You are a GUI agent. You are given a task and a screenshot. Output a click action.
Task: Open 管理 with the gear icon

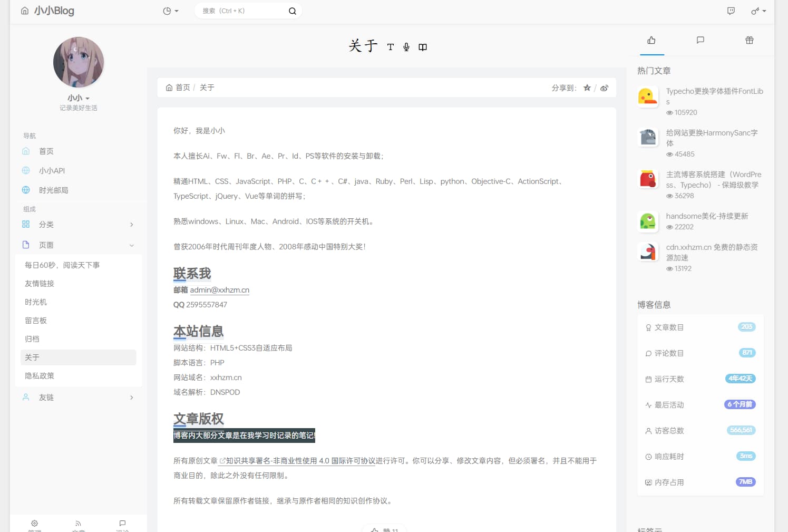[34, 524]
